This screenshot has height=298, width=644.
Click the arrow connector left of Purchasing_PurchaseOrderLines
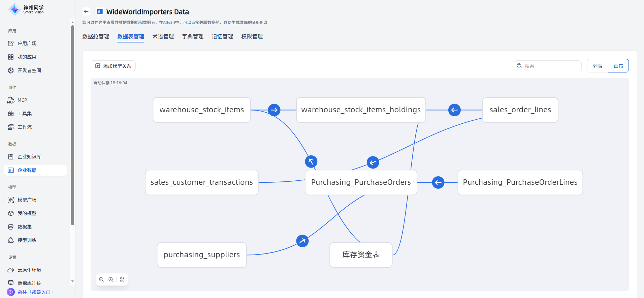(438, 182)
